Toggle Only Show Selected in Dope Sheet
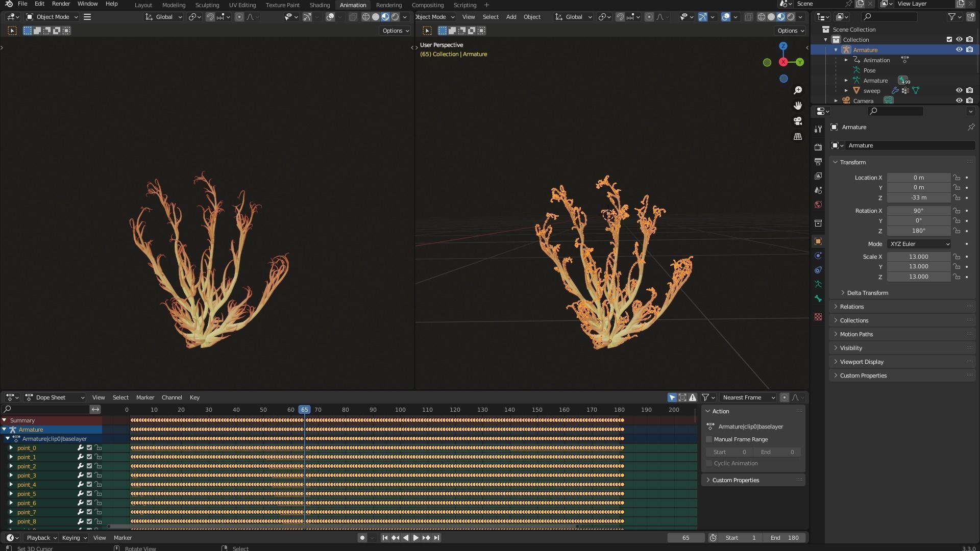Viewport: 980px width, 551px height. 672,397
